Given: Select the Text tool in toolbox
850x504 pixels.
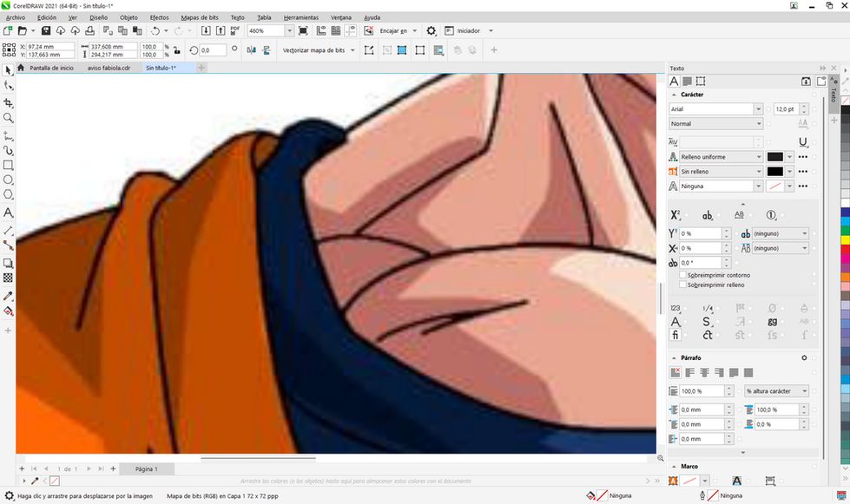Looking at the screenshot, I should point(8,213).
